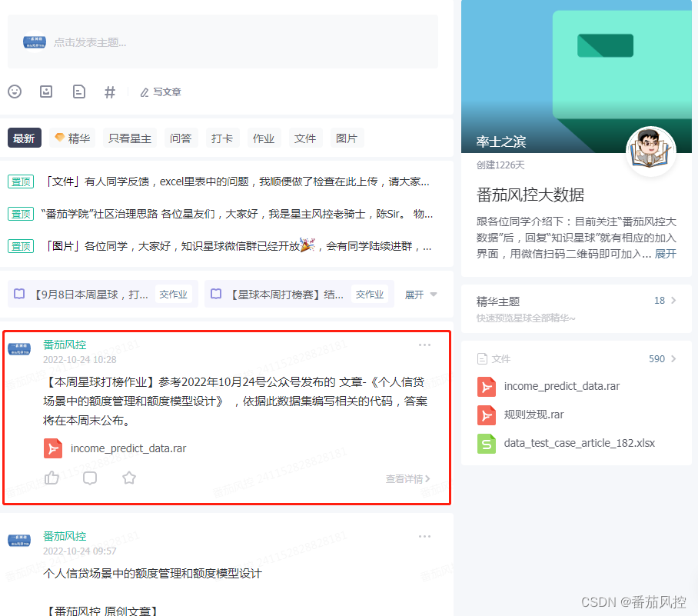Select the 问答 tab
Image resolution: width=698 pixels, height=616 pixels.
pos(181,138)
